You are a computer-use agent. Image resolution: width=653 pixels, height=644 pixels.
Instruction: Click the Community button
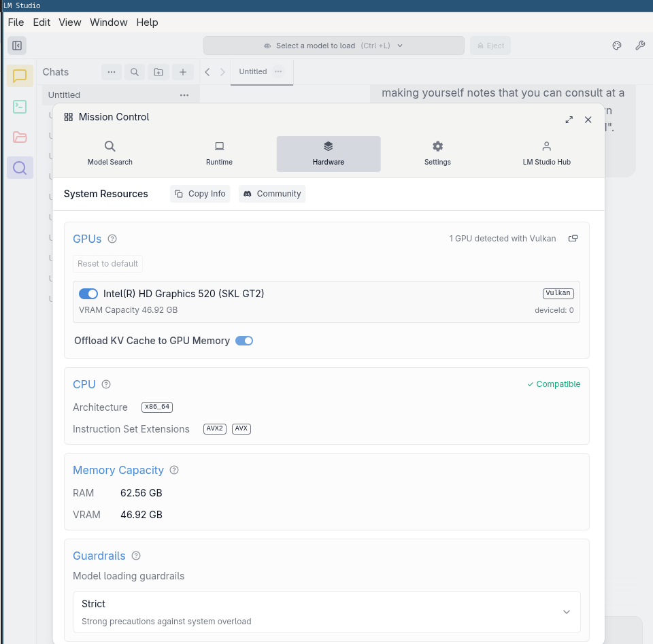coord(272,194)
